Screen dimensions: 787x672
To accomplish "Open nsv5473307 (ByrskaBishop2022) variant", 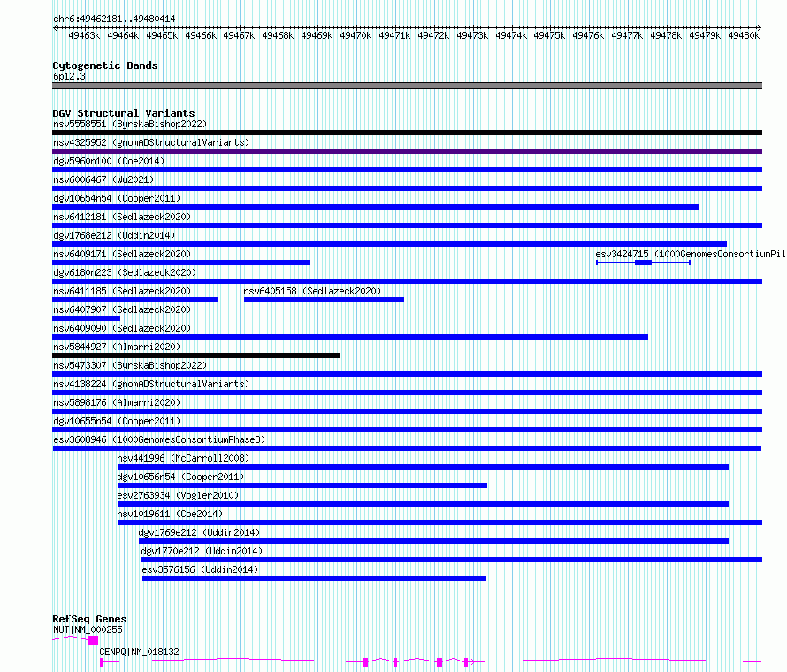I will [130, 365].
